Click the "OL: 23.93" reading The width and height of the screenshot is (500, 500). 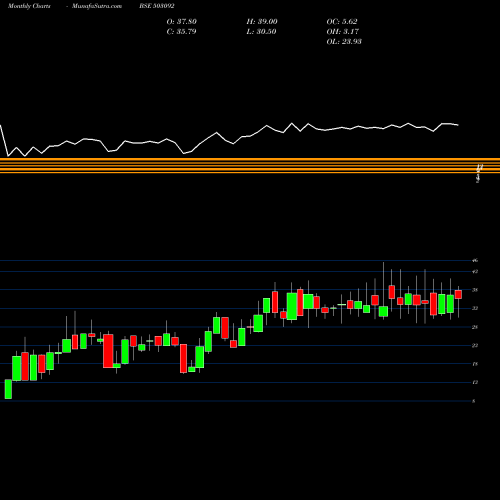coord(344,42)
